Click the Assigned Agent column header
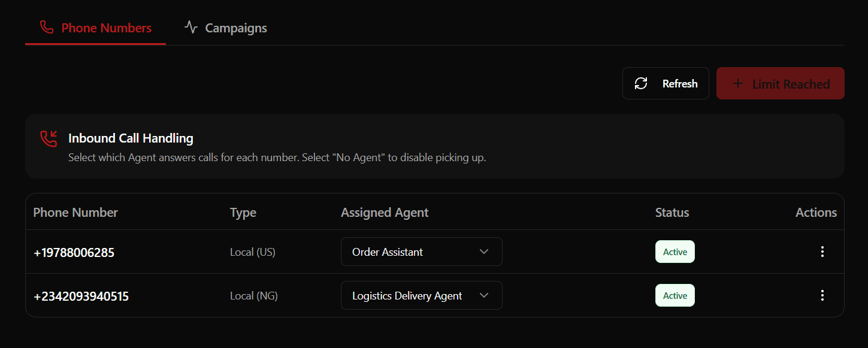This screenshot has height=348, width=868. pos(385,213)
